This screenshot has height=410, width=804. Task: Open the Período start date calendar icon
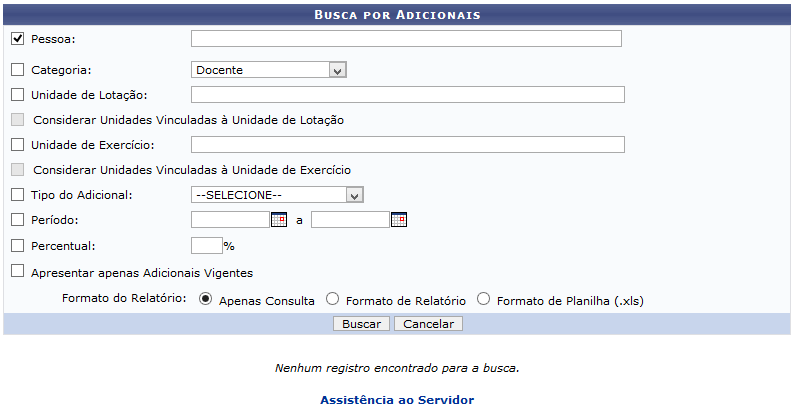(x=279, y=220)
